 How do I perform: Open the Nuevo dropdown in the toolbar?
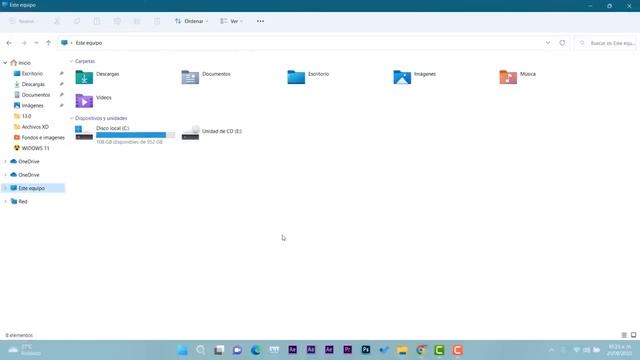click(24, 21)
